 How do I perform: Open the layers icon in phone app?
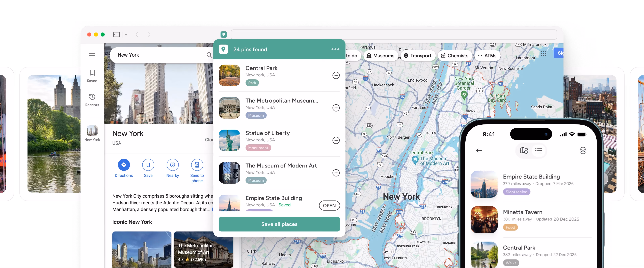(583, 151)
